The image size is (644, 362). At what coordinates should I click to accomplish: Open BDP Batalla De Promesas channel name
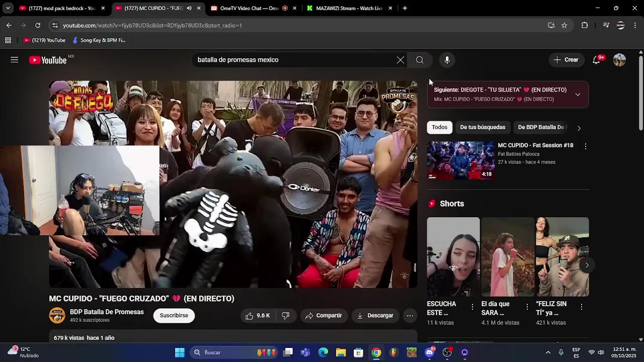[107, 312]
